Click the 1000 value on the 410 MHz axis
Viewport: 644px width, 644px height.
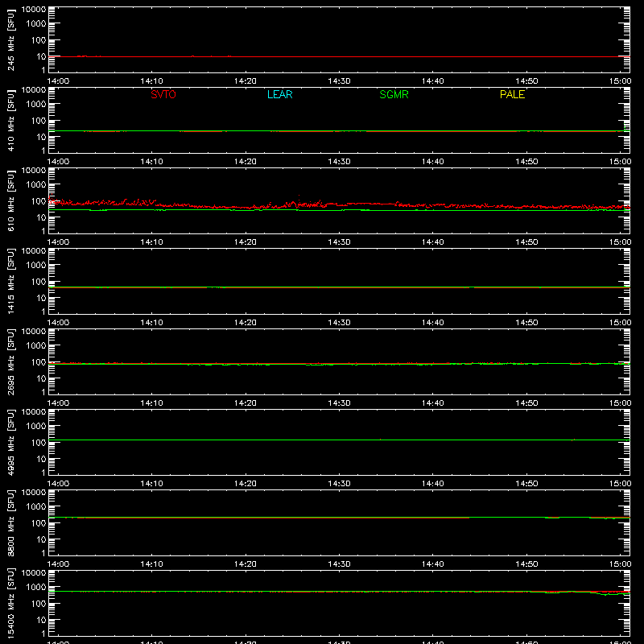coord(36,105)
